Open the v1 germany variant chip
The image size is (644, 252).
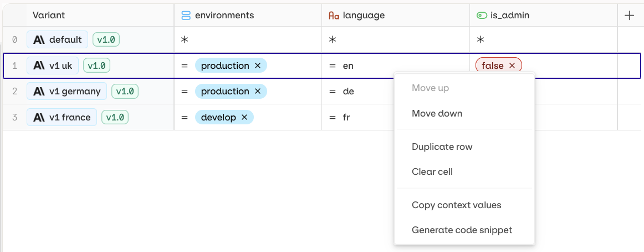click(x=67, y=91)
